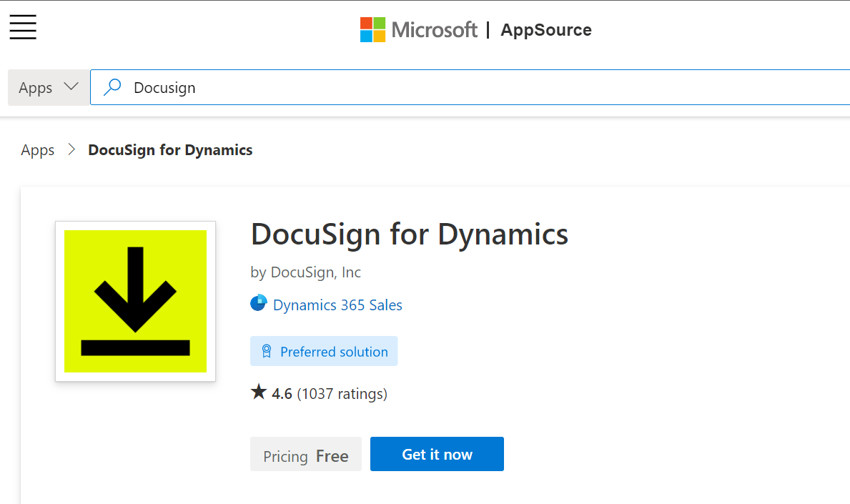Viewport: 850px width, 504px height.
Task: Click the breadcrumb chevron separator
Action: tap(71, 149)
